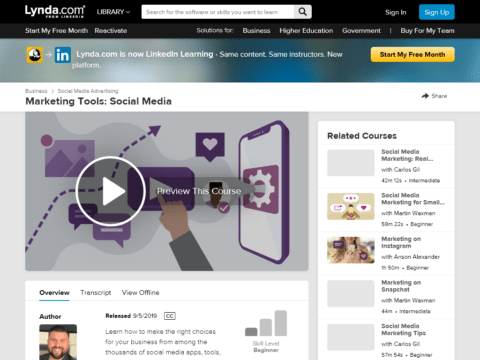Open the Government solutions link
Screen dimensions: 480x360
[361, 31]
